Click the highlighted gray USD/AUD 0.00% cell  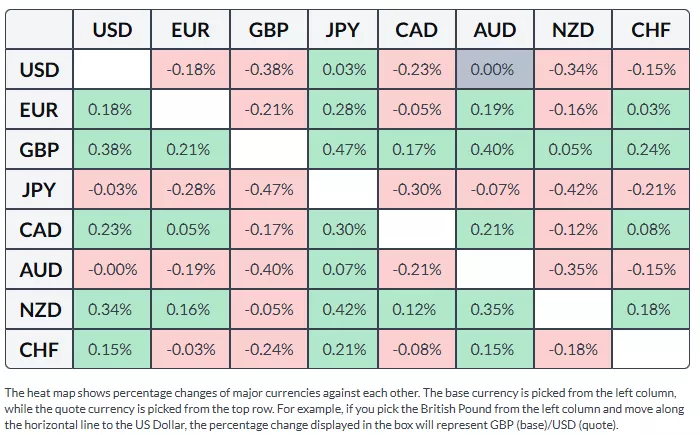click(x=495, y=70)
